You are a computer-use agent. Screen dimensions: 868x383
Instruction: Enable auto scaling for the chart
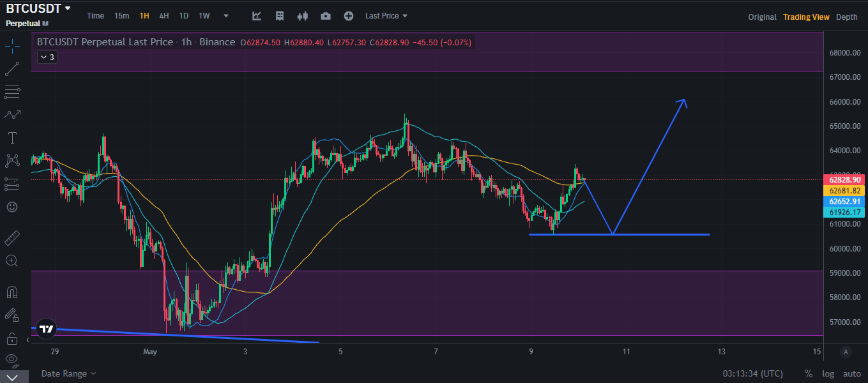(x=852, y=373)
